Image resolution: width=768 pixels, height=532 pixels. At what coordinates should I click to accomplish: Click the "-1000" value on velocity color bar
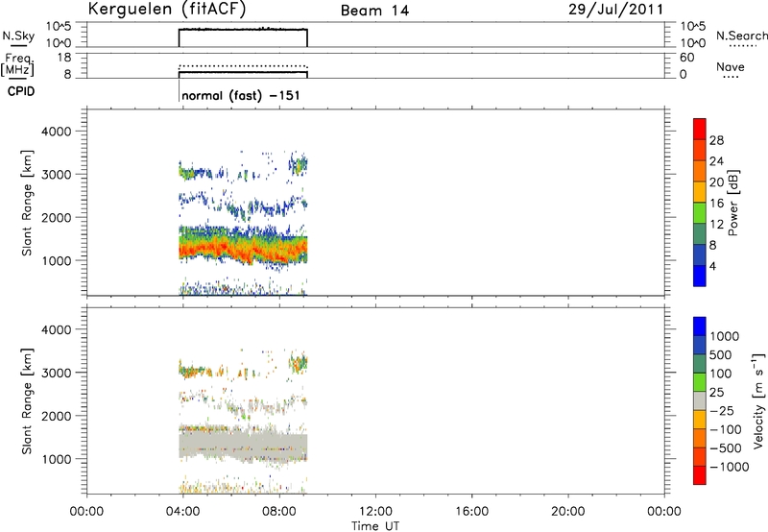click(730, 467)
